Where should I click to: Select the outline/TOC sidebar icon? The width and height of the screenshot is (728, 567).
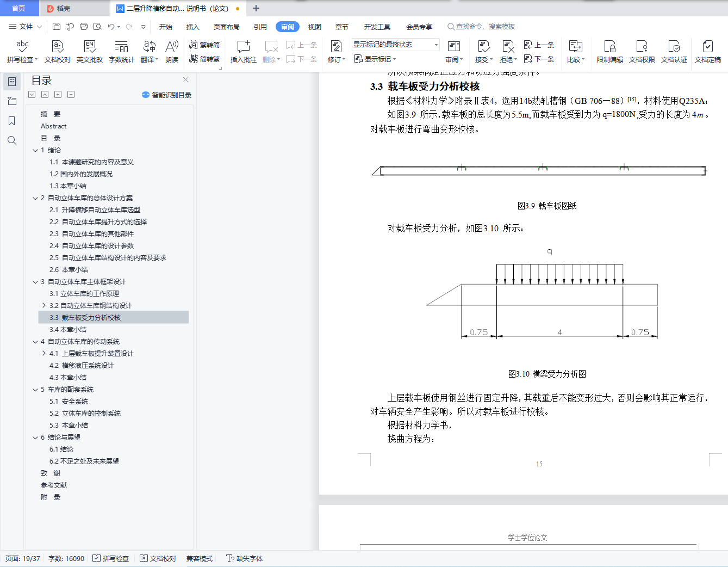(12, 82)
